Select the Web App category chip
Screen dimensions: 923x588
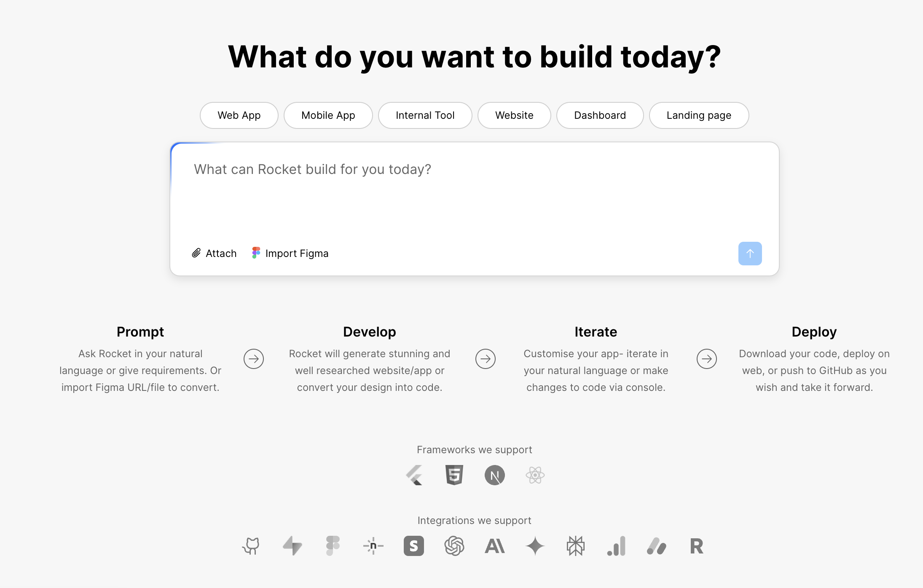point(239,115)
